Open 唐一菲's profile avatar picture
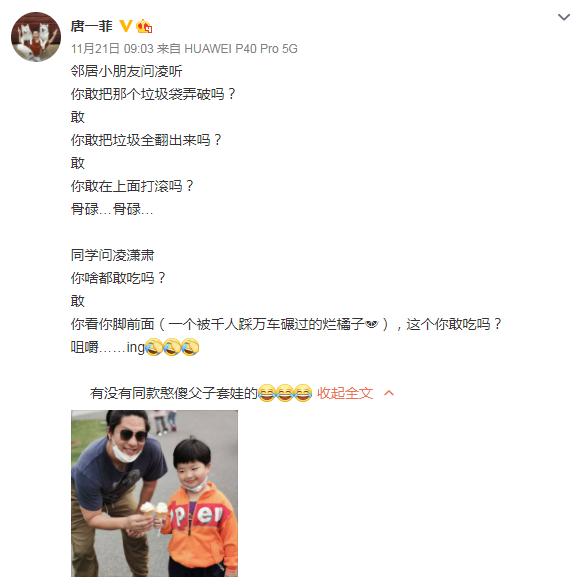The width and height of the screenshot is (578, 585). (36, 37)
